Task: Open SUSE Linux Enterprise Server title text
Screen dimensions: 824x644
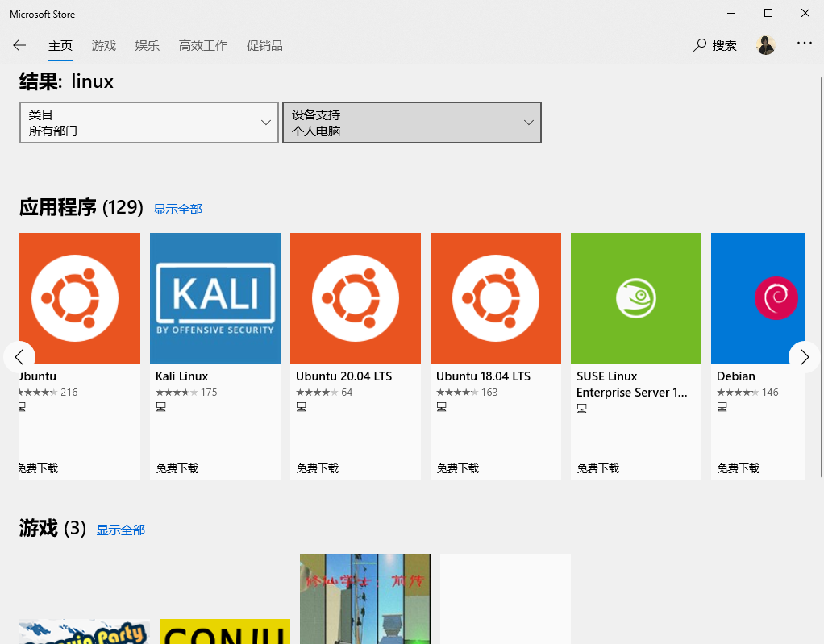Action: pos(631,384)
